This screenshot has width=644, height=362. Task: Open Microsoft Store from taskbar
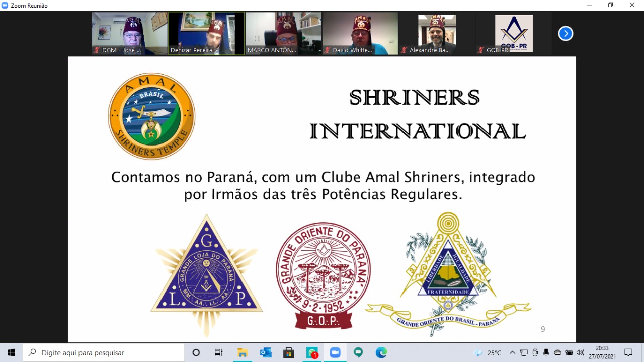(x=289, y=353)
